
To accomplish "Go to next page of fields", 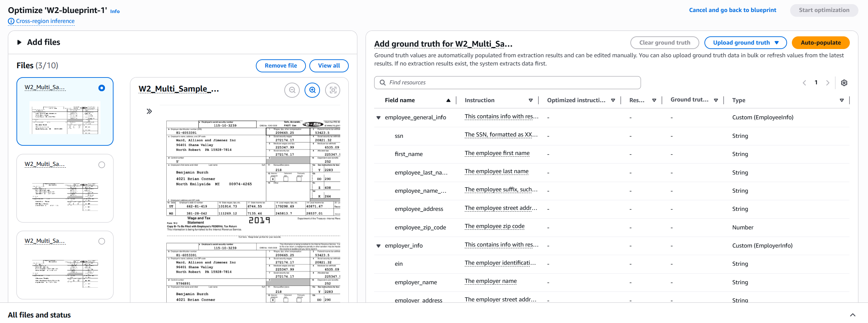I will tap(828, 83).
